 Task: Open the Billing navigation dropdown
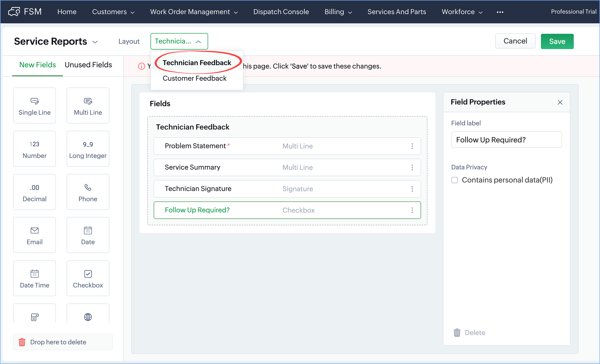click(338, 12)
